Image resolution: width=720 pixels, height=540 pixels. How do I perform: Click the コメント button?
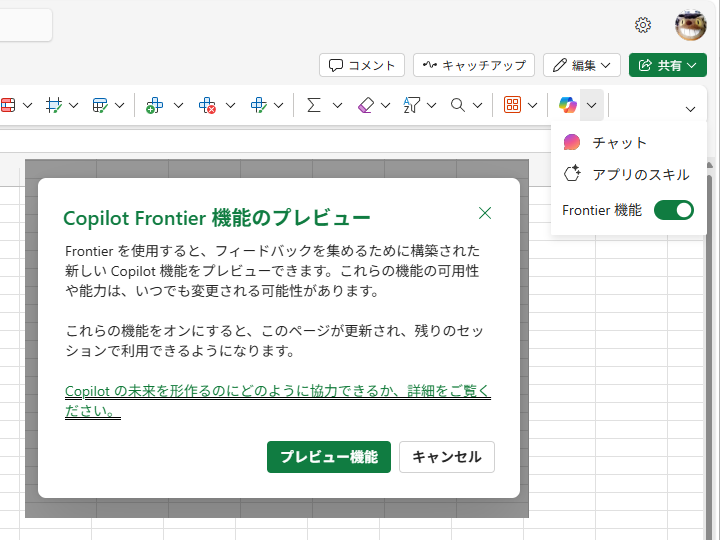pyautogui.click(x=362, y=65)
